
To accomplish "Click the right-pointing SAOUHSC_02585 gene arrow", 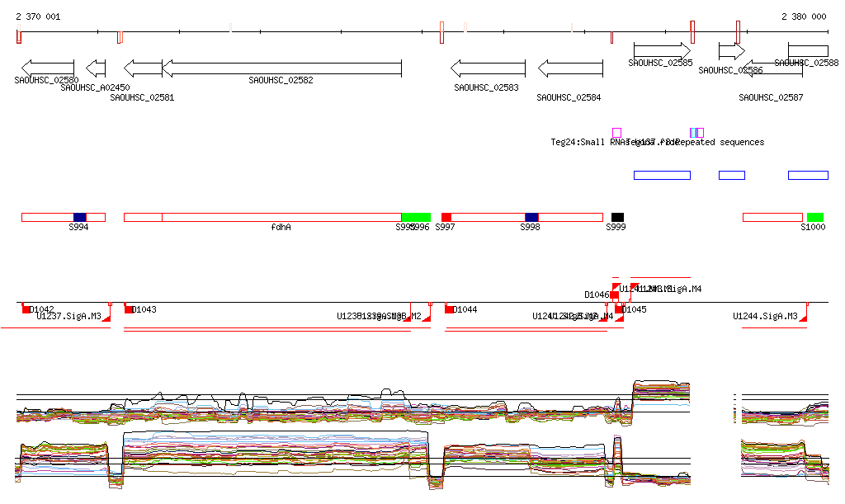I will [662, 51].
